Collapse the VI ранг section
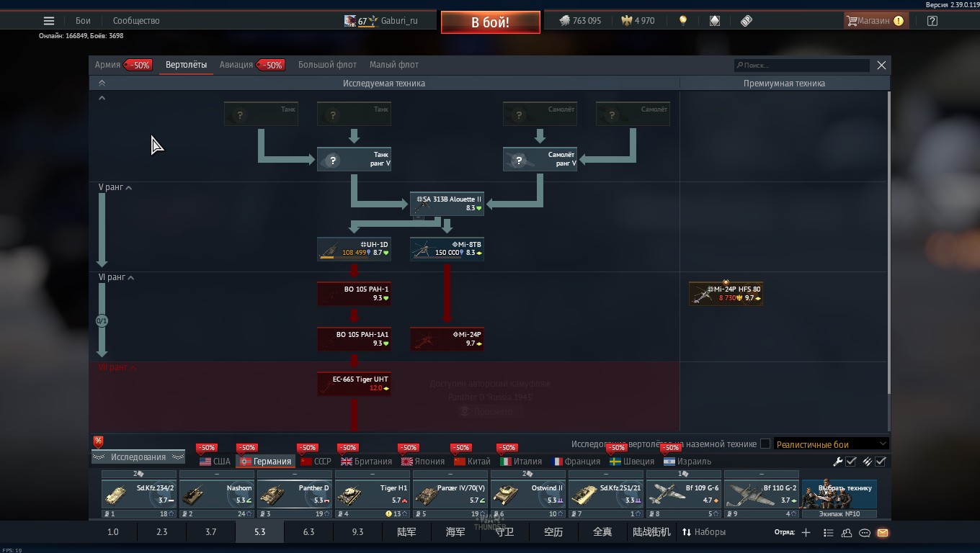The image size is (980, 553). [x=116, y=277]
